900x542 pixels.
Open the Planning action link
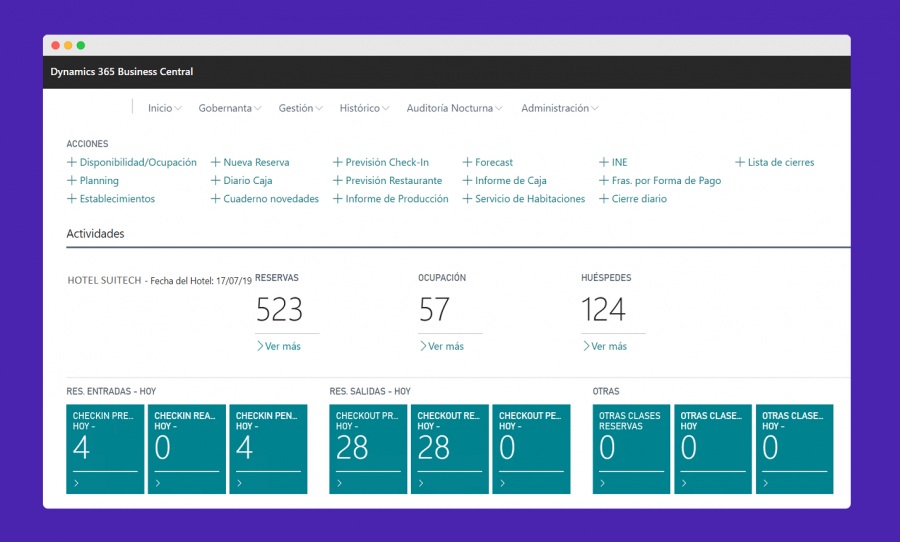99,180
